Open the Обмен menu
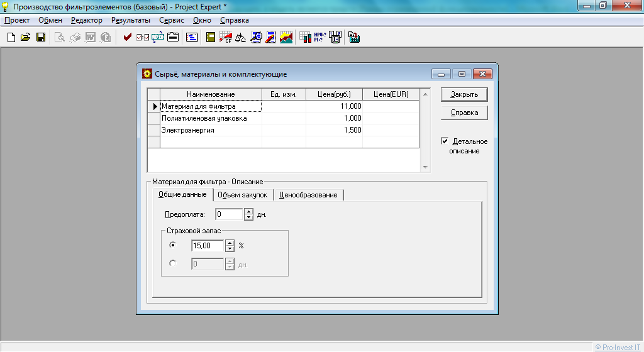 pos(50,20)
